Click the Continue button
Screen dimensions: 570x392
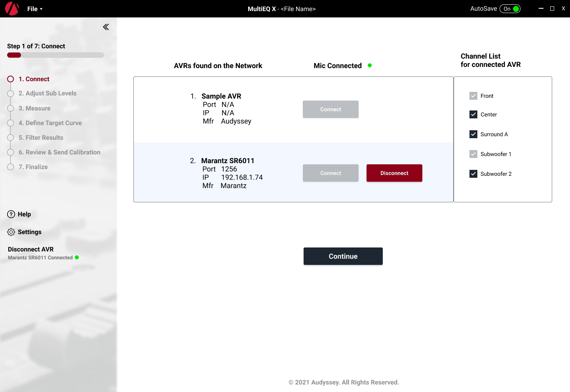[x=343, y=256]
